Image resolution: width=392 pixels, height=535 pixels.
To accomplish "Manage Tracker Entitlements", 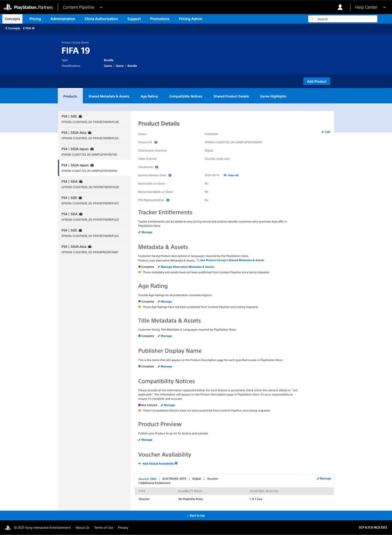I will [145, 232].
